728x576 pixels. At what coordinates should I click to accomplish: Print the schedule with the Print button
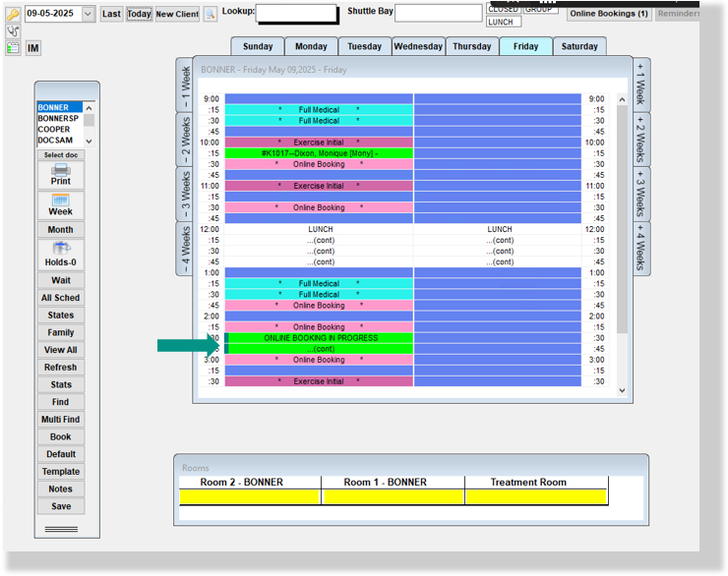point(60,175)
